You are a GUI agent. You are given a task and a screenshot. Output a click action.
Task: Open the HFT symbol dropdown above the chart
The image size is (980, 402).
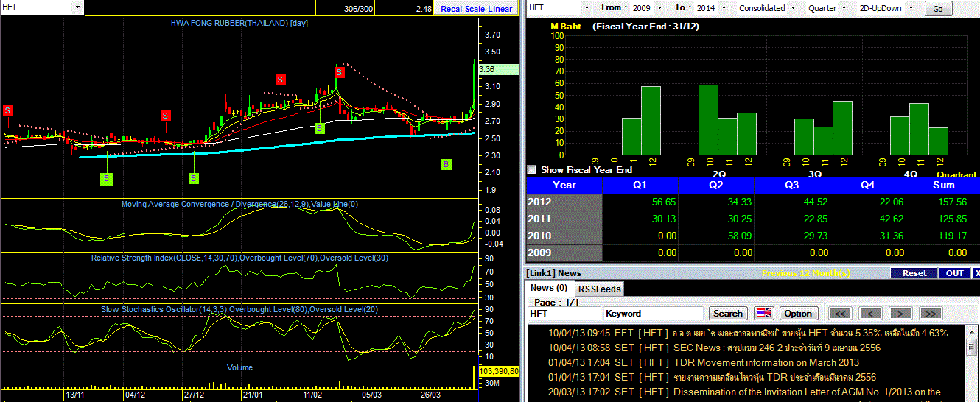[42, 7]
